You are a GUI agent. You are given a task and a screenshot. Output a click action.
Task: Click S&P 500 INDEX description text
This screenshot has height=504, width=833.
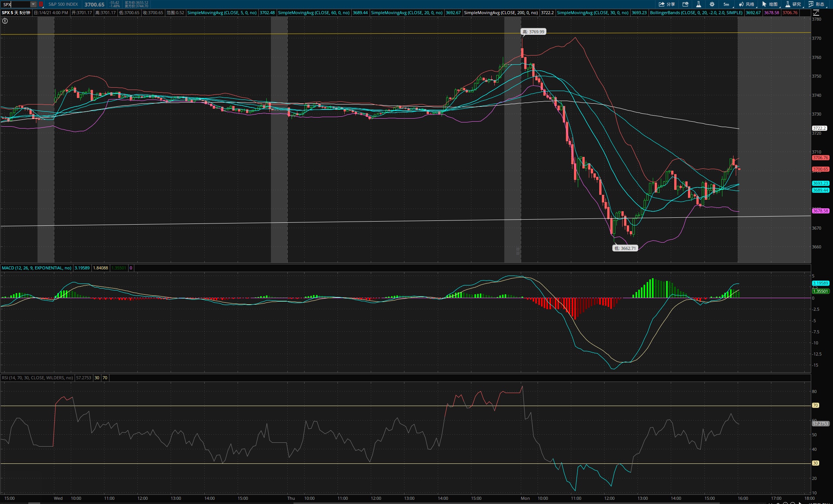pos(63,4)
